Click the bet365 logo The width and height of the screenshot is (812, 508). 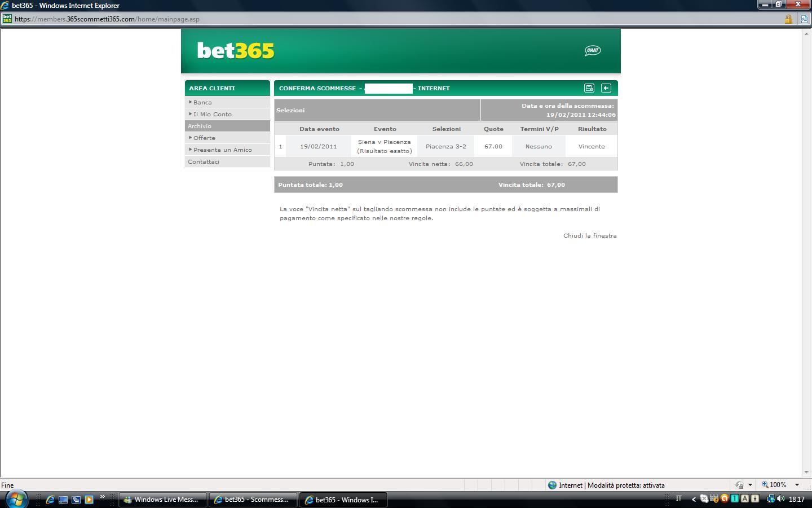coord(236,51)
